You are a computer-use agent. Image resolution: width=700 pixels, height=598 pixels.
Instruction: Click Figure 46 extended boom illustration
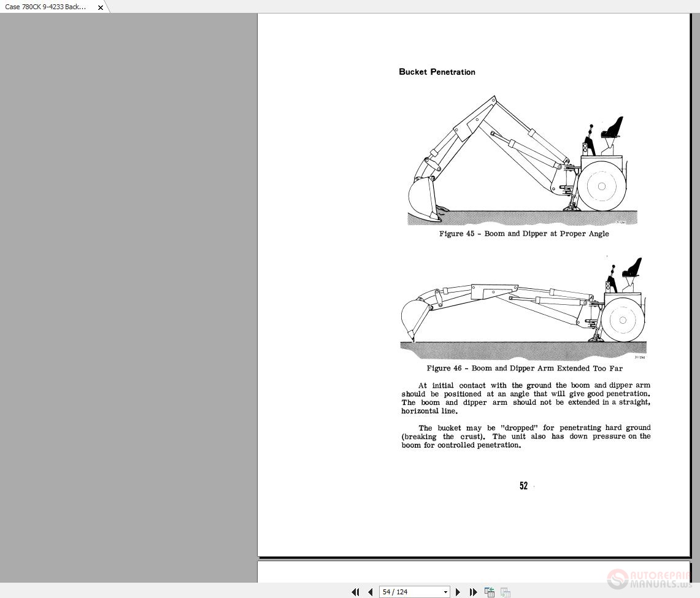(521, 307)
